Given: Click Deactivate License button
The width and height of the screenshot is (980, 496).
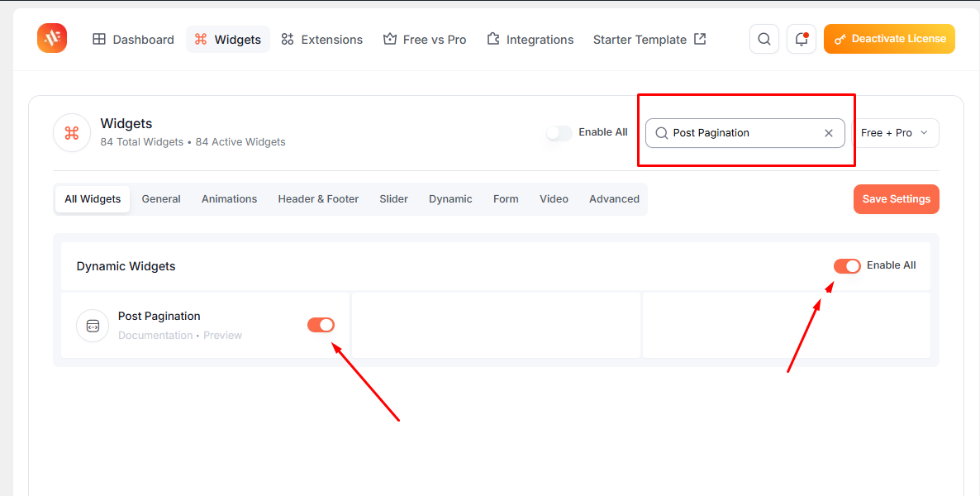Looking at the screenshot, I should [889, 39].
